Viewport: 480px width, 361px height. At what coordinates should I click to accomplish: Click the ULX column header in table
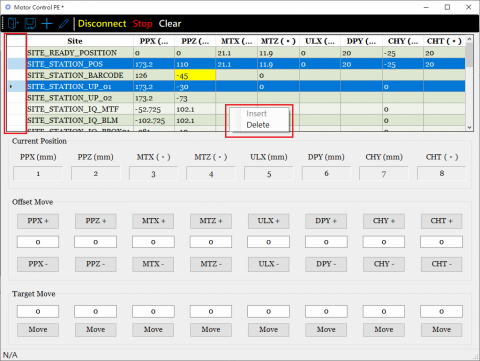320,41
